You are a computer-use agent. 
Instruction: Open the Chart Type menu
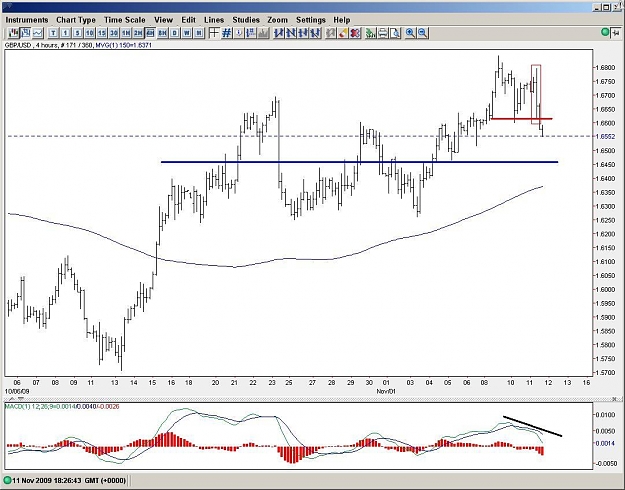pos(76,20)
